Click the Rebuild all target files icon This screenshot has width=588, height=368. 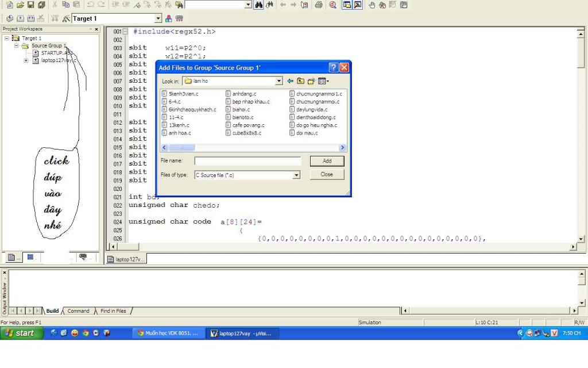click(x=31, y=18)
